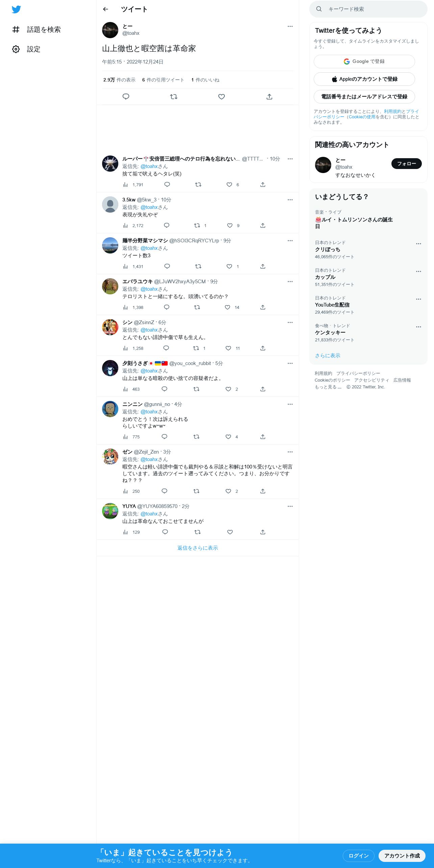The width and height of the screenshot is (434, 868).
Task: Click the Twitter bird logo
Action: [16, 9]
